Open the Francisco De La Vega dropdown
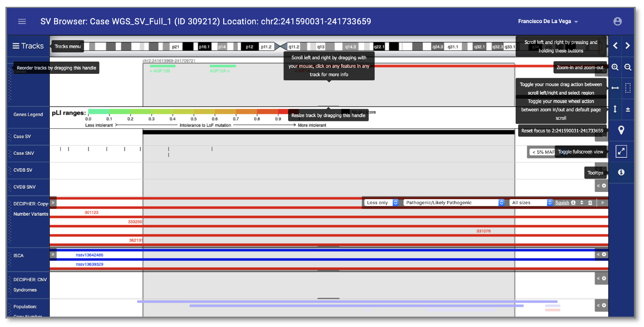Viewport: 644px width, 327px height. pyautogui.click(x=548, y=22)
